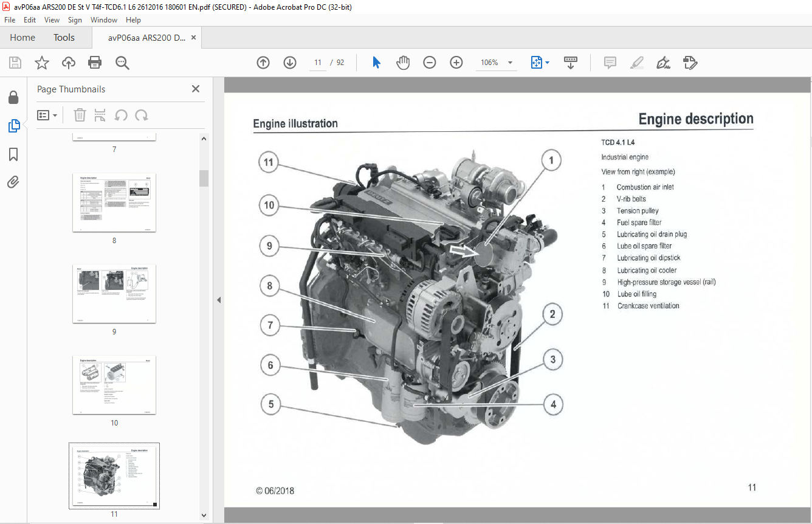This screenshot has height=524, width=812.
Task: Zoom out with the minus icon
Action: 430,63
